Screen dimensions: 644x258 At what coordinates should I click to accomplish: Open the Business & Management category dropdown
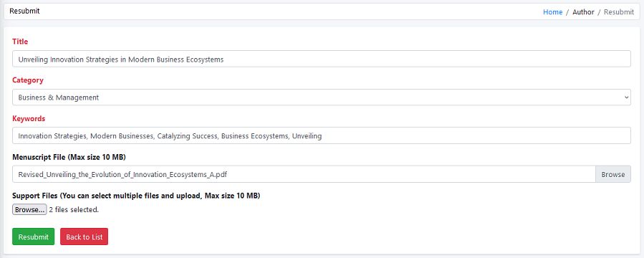click(321, 97)
